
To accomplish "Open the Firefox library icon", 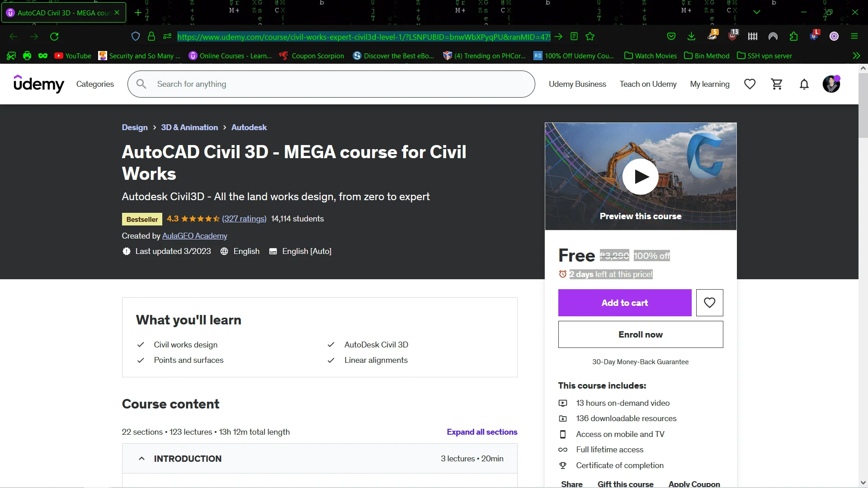I will (x=753, y=37).
